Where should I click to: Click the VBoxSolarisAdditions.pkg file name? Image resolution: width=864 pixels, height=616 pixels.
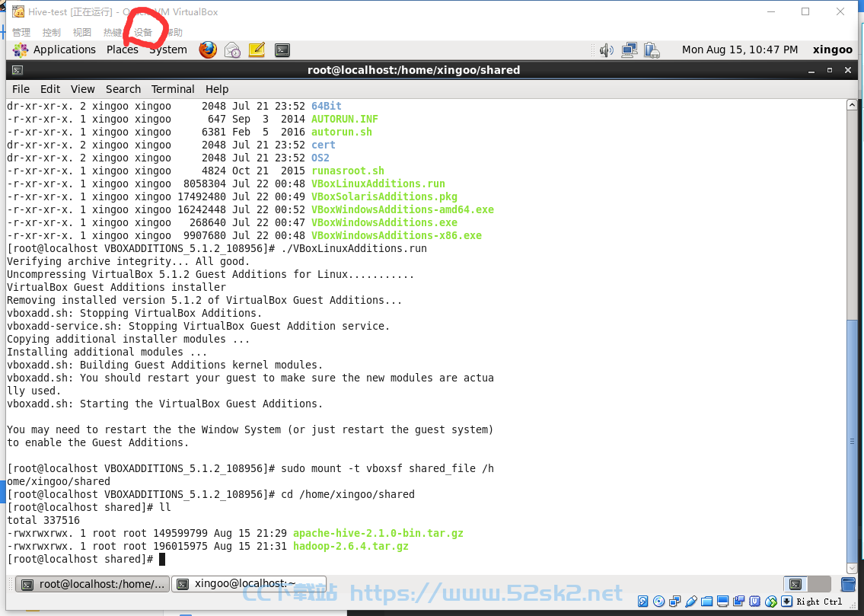384,196
